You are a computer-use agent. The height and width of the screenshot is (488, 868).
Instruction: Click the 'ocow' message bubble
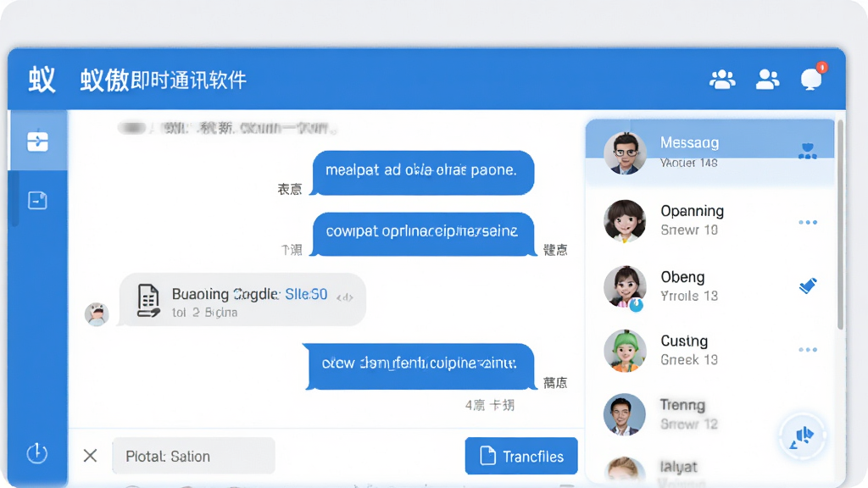pyautogui.click(x=420, y=366)
